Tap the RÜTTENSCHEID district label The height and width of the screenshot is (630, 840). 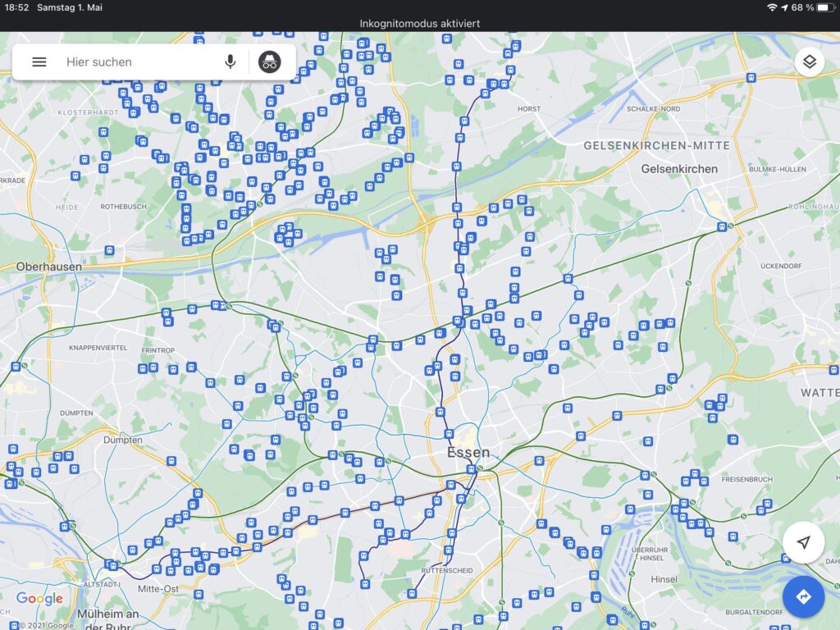(x=444, y=570)
